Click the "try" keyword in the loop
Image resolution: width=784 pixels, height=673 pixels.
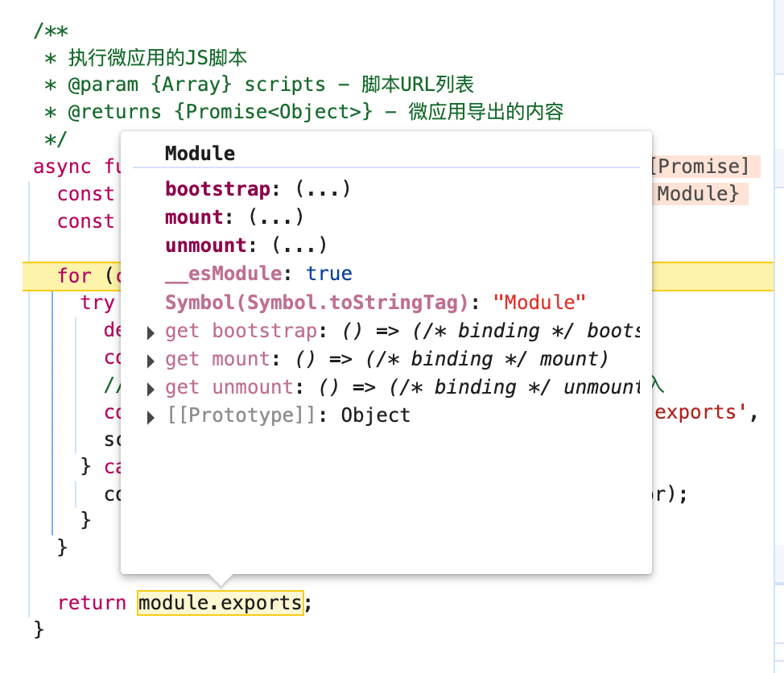coord(97,303)
